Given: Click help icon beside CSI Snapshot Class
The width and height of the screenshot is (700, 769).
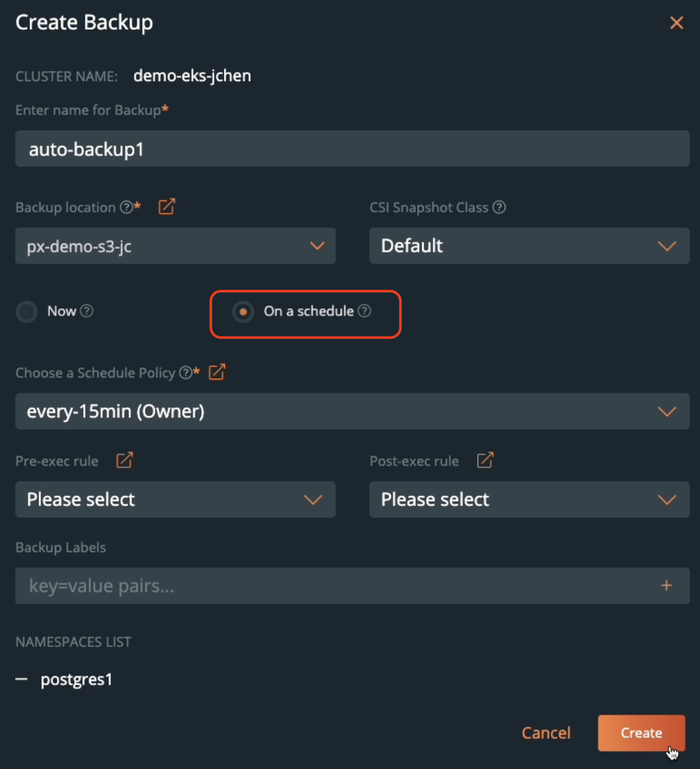Looking at the screenshot, I should pyautogui.click(x=499, y=207).
